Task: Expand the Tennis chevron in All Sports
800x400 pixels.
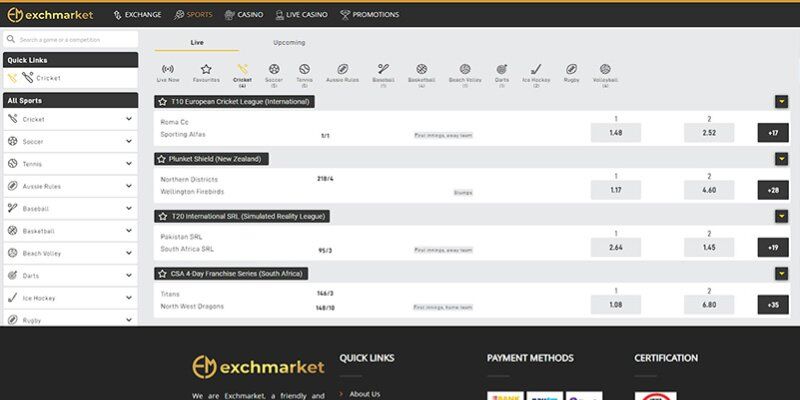Action: pos(129,164)
